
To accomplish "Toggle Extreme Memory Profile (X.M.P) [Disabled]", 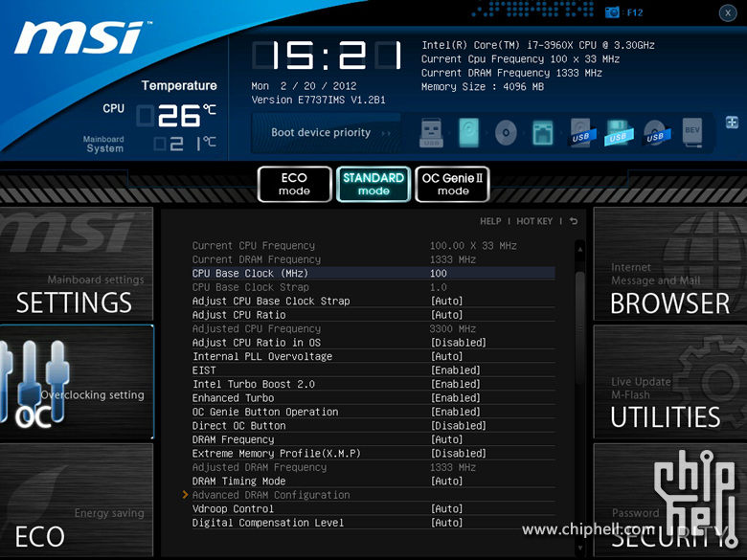I will tap(459, 453).
